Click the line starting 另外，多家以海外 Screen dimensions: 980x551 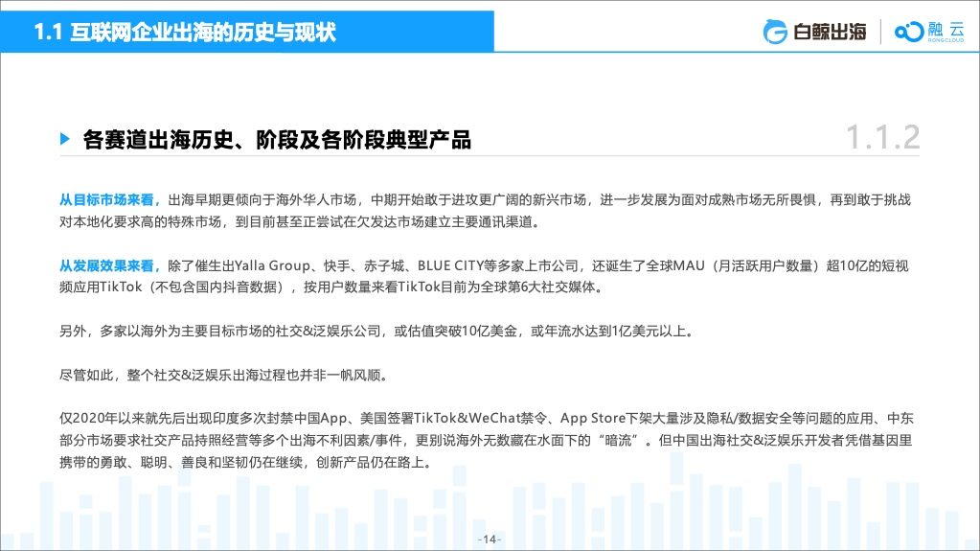click(376, 332)
